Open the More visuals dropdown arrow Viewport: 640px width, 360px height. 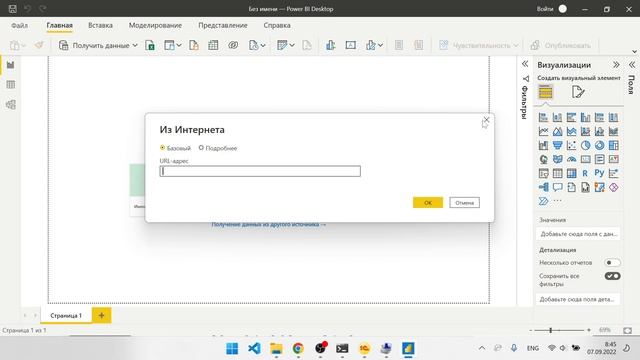click(x=380, y=45)
